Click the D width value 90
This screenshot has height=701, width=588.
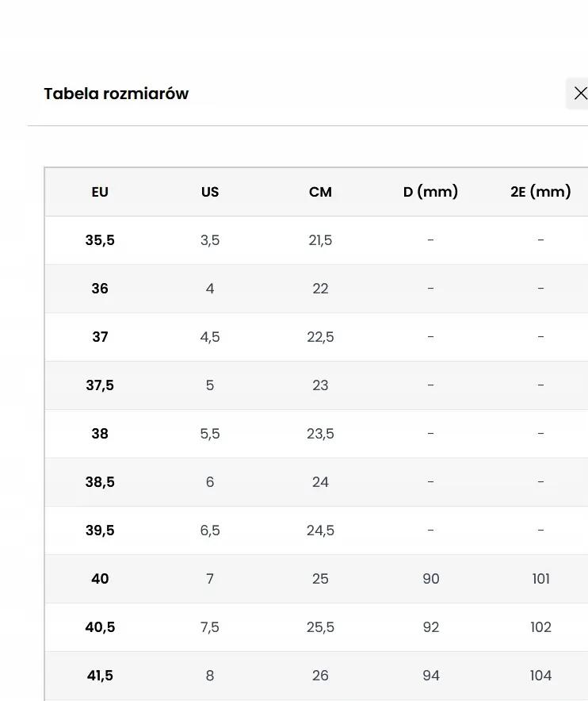click(431, 579)
